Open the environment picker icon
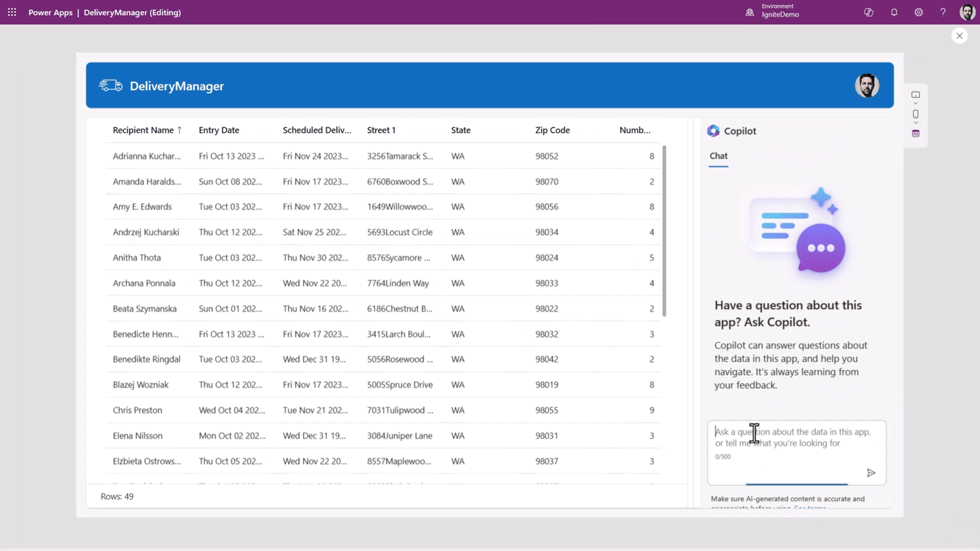This screenshot has height=551, width=980. tap(750, 12)
